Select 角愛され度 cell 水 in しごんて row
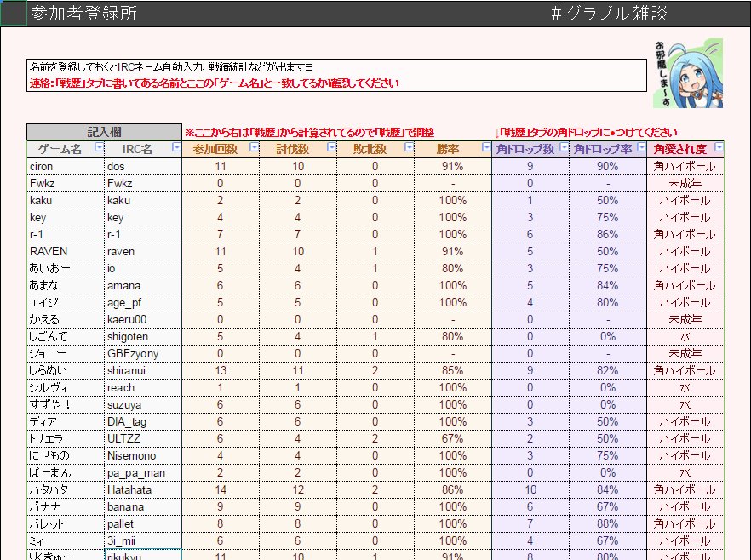The image size is (751, 560). point(685,336)
